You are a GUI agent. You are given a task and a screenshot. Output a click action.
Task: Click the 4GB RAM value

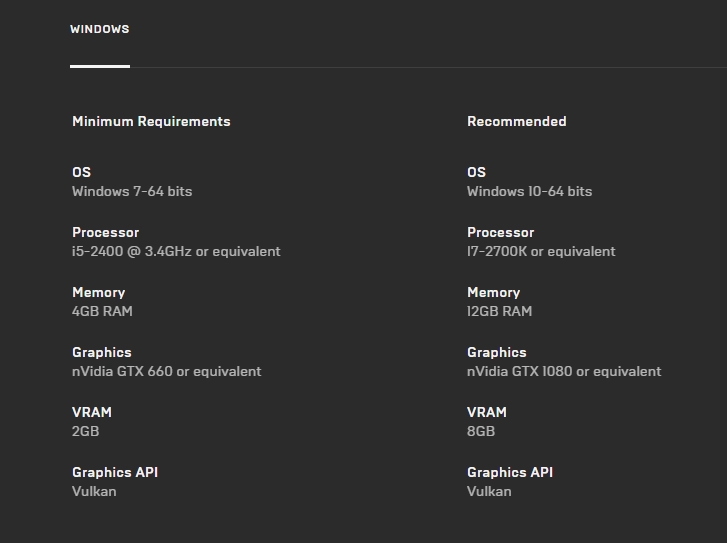102,311
